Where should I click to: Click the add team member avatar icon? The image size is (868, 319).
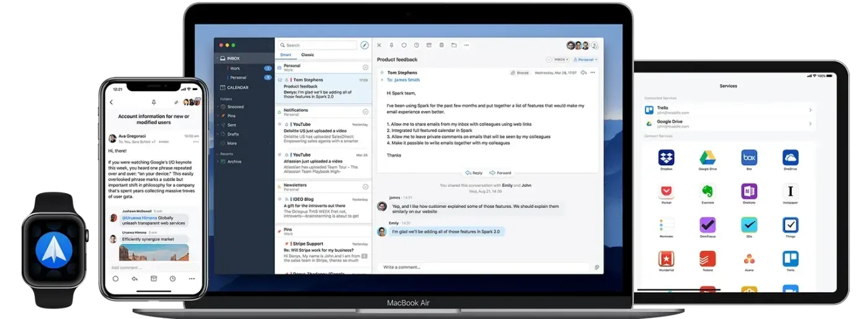click(595, 45)
